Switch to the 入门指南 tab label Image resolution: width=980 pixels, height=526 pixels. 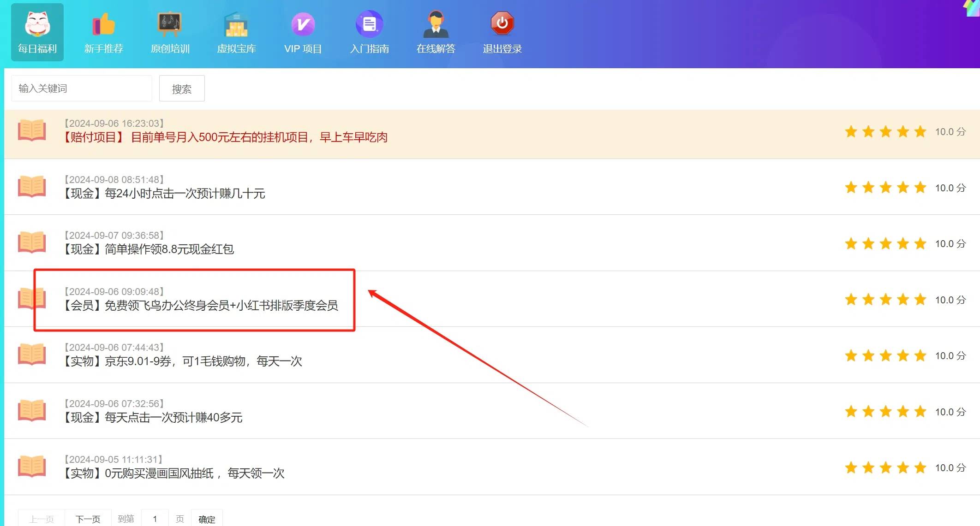click(x=370, y=48)
